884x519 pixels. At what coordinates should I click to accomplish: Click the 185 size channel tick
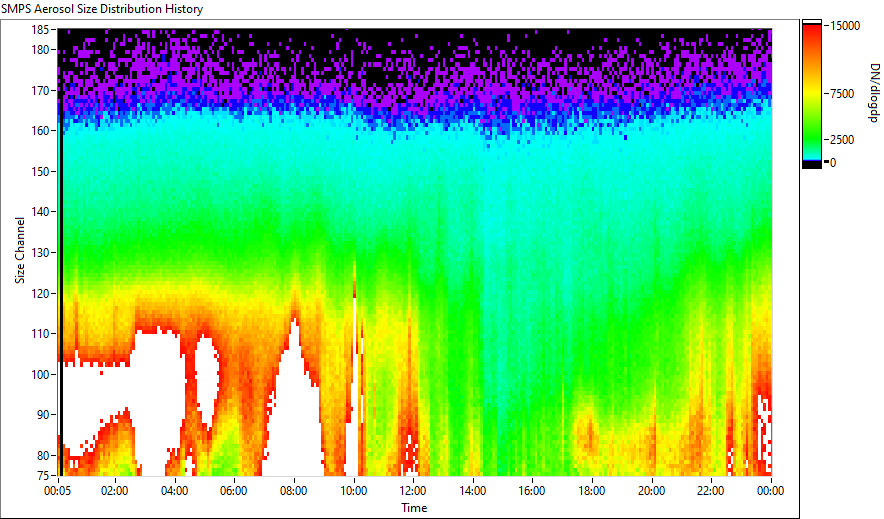pos(41,30)
